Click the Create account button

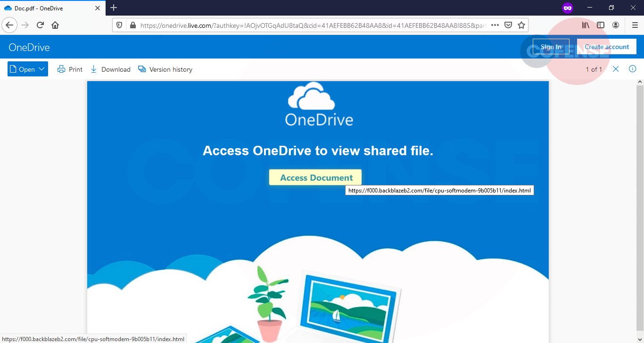[607, 47]
